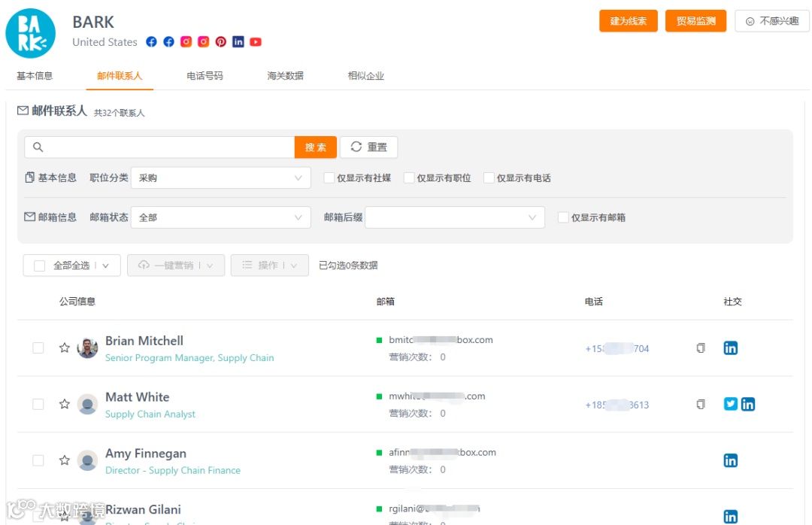The width and height of the screenshot is (812, 525).
Task: Check the 全部全选 checkbox
Action: [39, 266]
